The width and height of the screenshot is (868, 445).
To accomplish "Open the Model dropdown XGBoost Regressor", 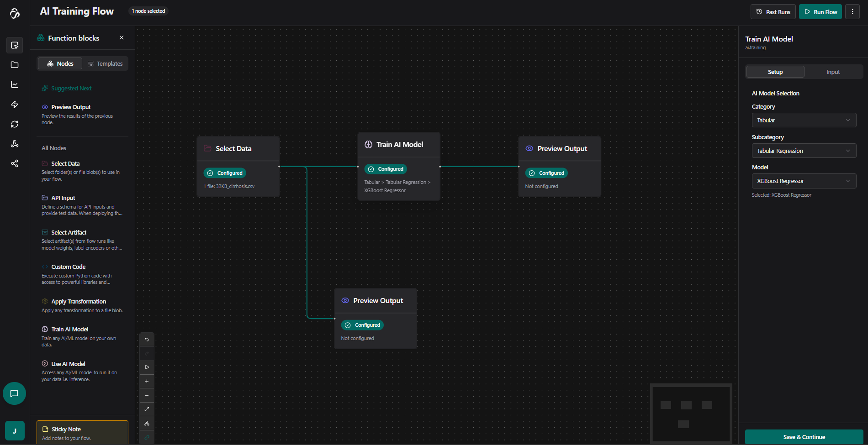I will 804,181.
